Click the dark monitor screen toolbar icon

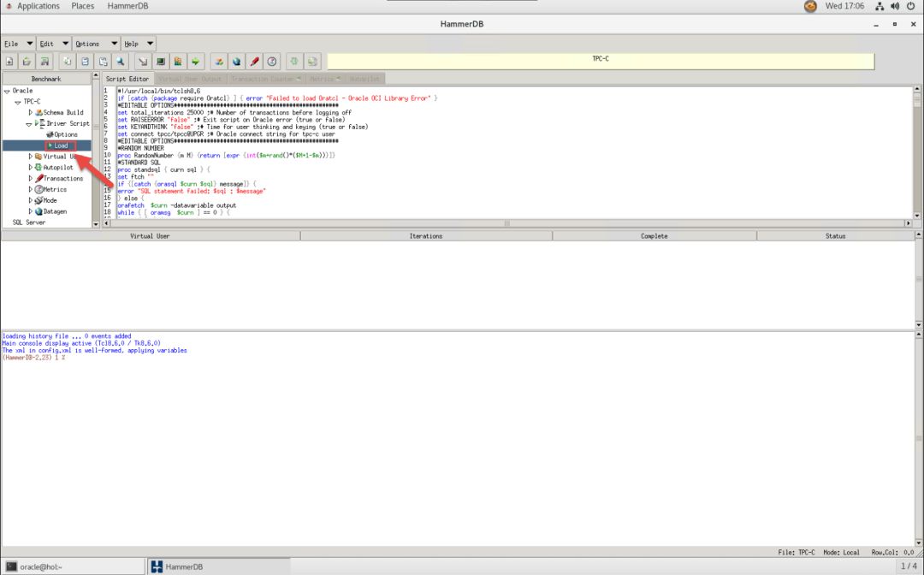pos(160,62)
